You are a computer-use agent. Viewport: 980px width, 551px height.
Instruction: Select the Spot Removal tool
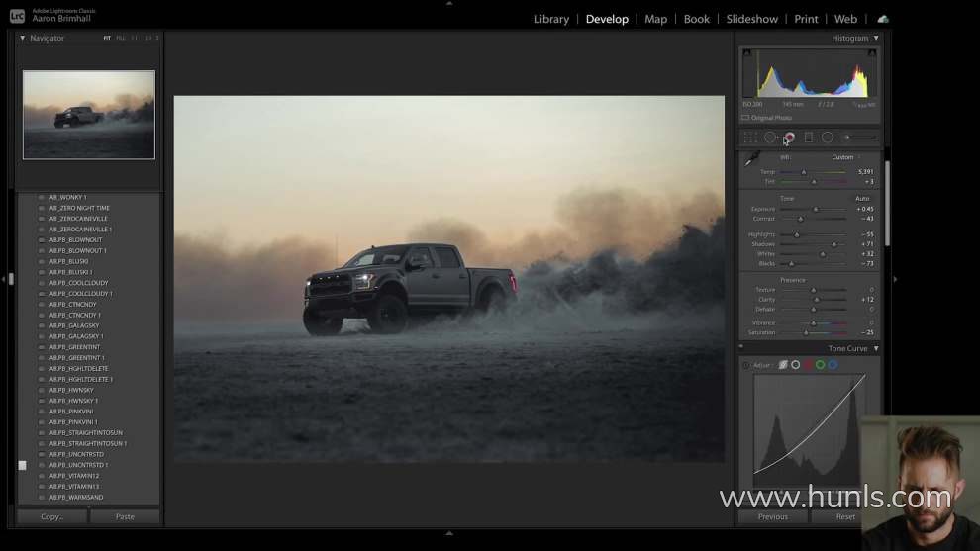point(770,138)
